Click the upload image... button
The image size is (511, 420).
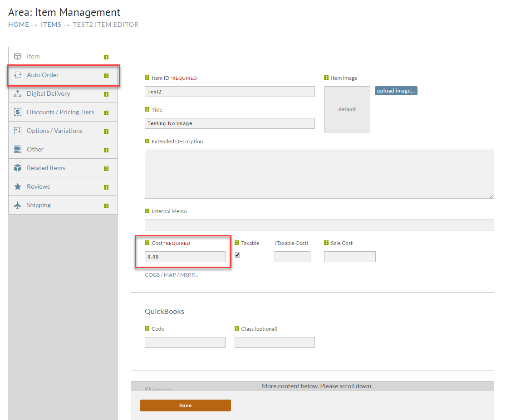pos(396,91)
